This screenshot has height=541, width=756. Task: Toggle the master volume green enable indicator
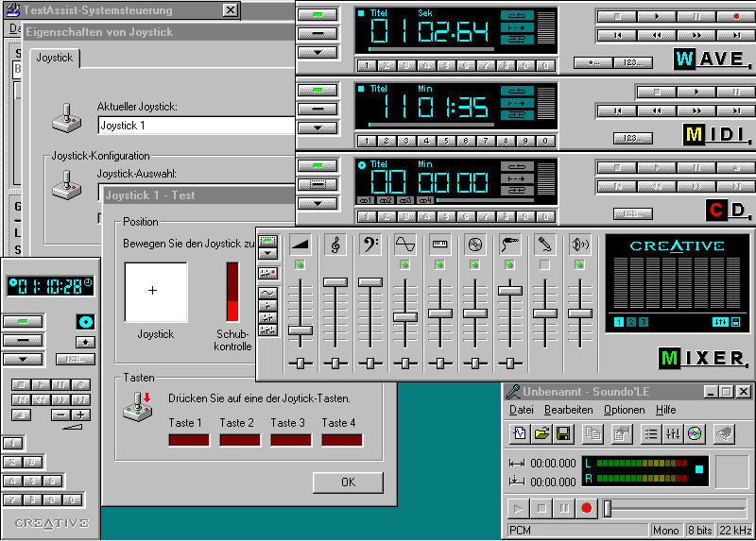[301, 265]
